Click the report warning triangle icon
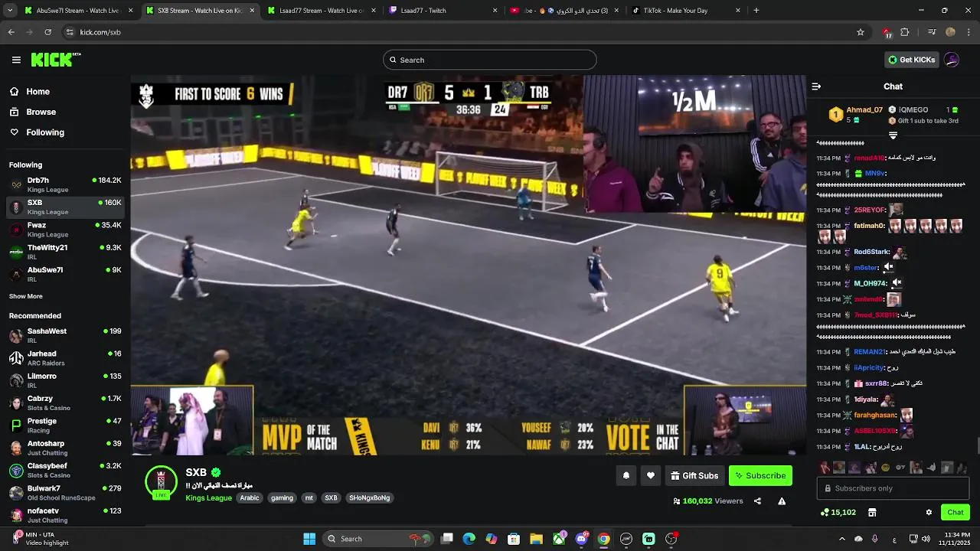 782,501
